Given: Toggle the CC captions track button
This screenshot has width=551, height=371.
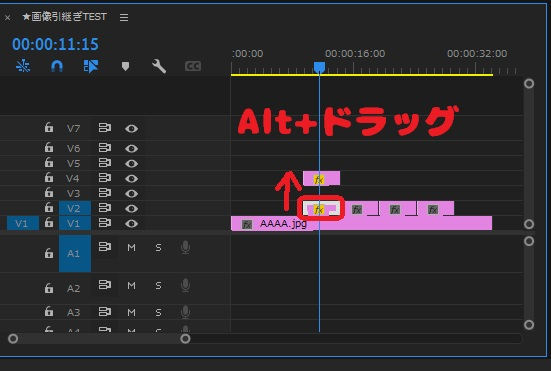Looking at the screenshot, I should pos(193,66).
